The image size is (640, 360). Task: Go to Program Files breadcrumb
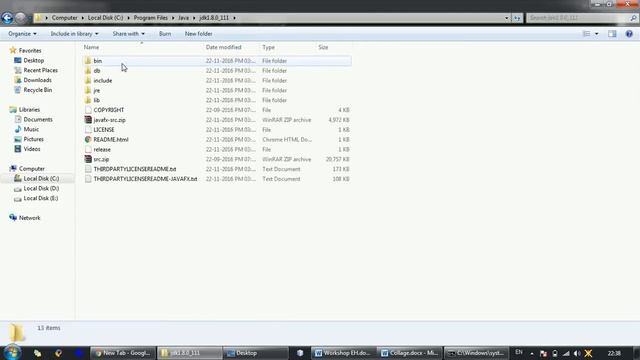pyautogui.click(x=151, y=18)
